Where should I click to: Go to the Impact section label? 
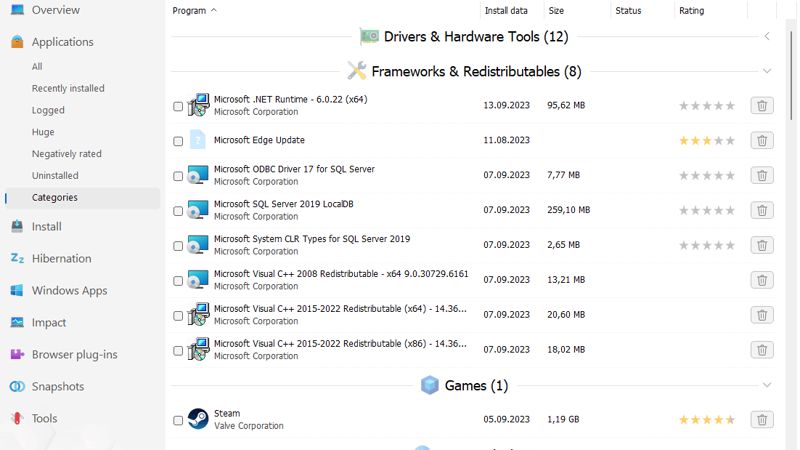pyautogui.click(x=49, y=322)
